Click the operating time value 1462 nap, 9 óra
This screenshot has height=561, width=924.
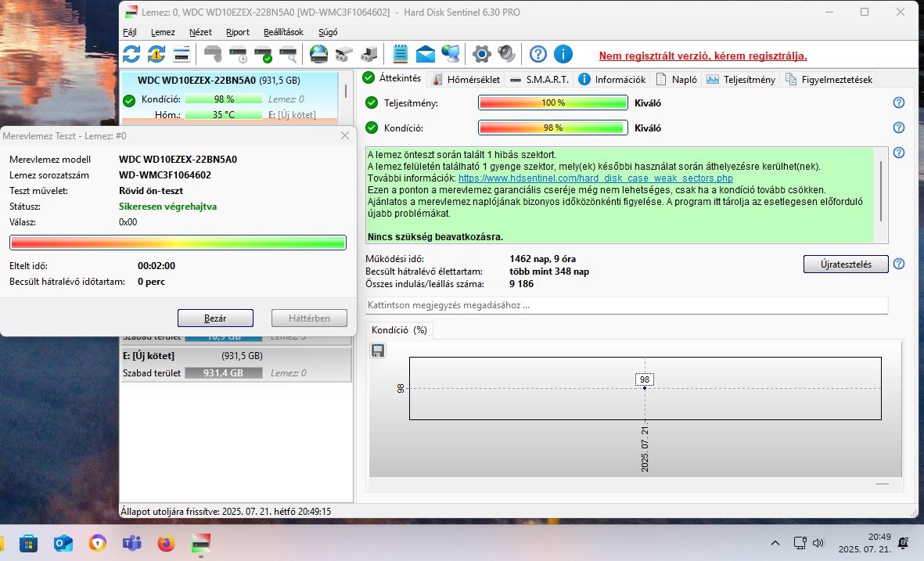pos(543,259)
